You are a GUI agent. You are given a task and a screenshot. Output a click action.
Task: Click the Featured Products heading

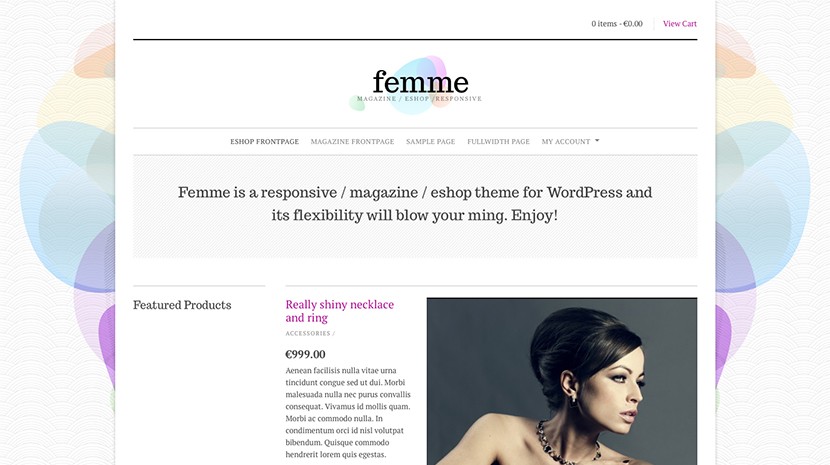pyautogui.click(x=182, y=305)
